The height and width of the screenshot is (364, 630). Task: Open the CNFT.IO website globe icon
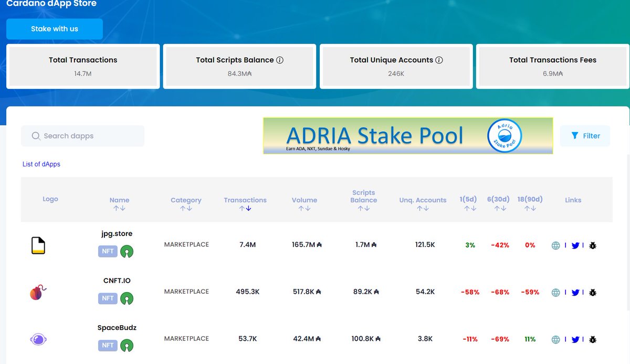(555, 293)
